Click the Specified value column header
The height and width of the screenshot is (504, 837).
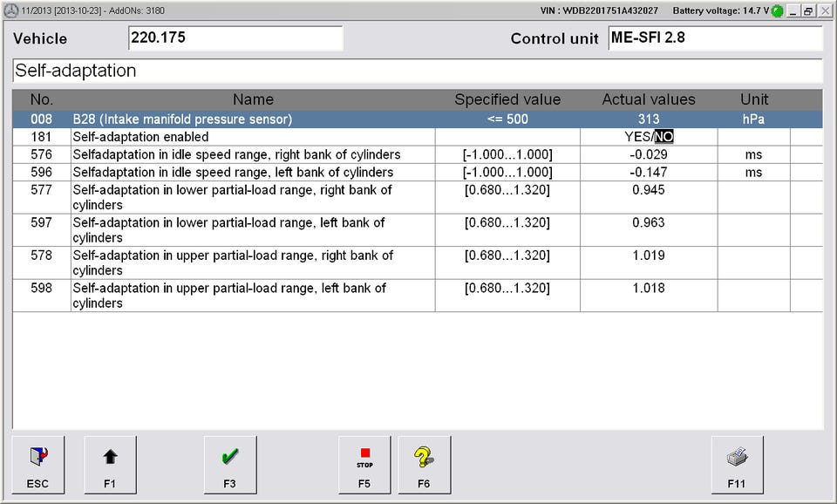click(x=507, y=99)
